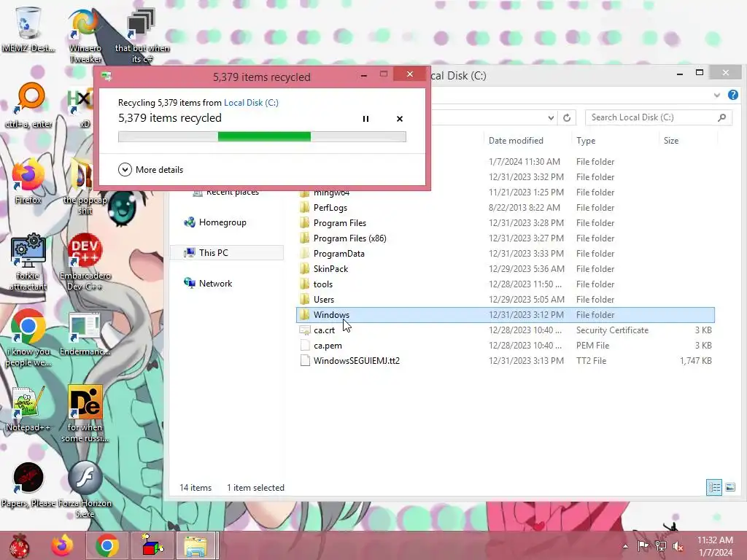747x560 pixels.
Task: Click the Start ornament button on taskbar
Action: pos(20,545)
